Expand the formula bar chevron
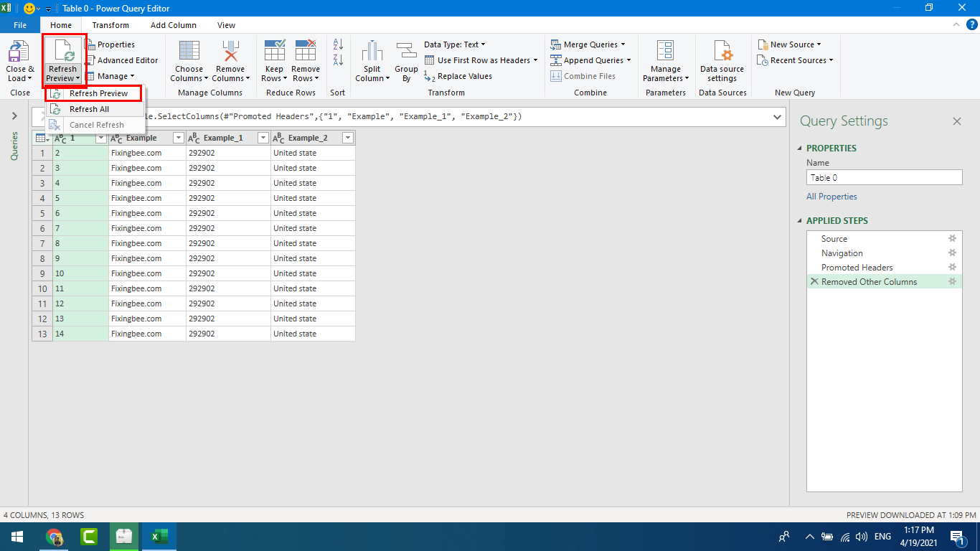 click(778, 116)
